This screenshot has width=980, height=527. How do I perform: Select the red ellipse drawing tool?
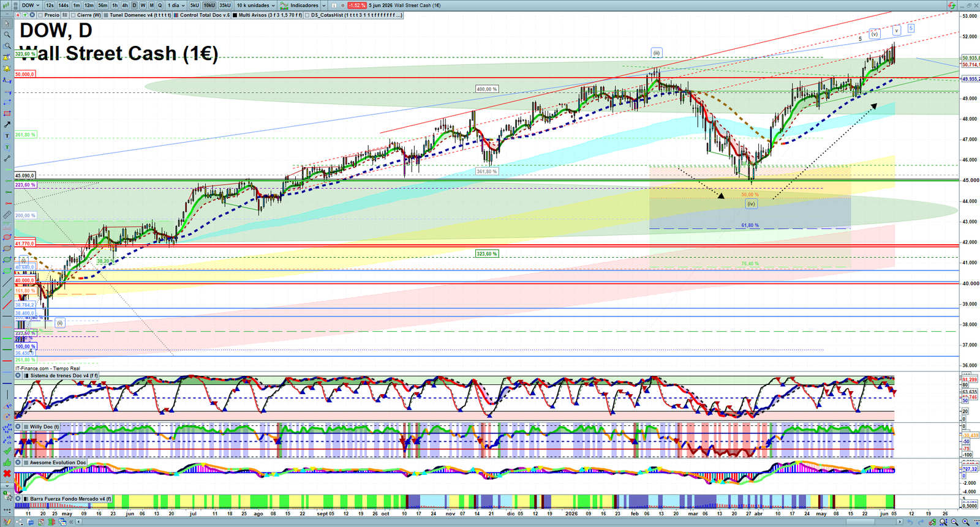click(x=7, y=237)
